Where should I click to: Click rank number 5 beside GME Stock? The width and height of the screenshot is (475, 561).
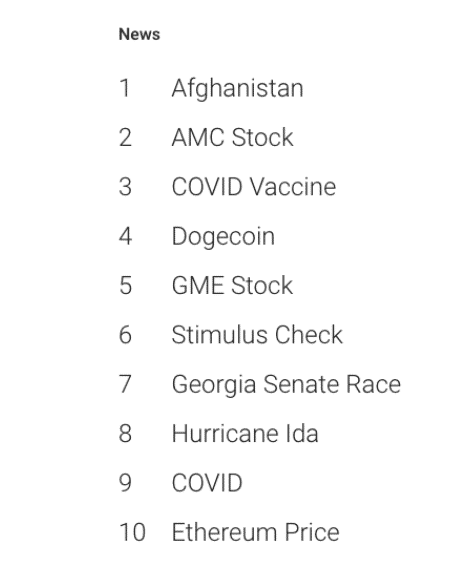tap(125, 286)
